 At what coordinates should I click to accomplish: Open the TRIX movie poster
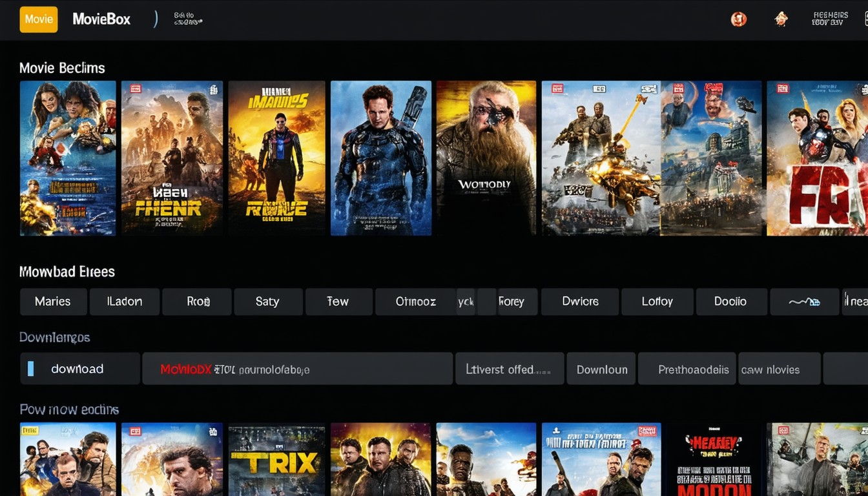click(x=276, y=460)
